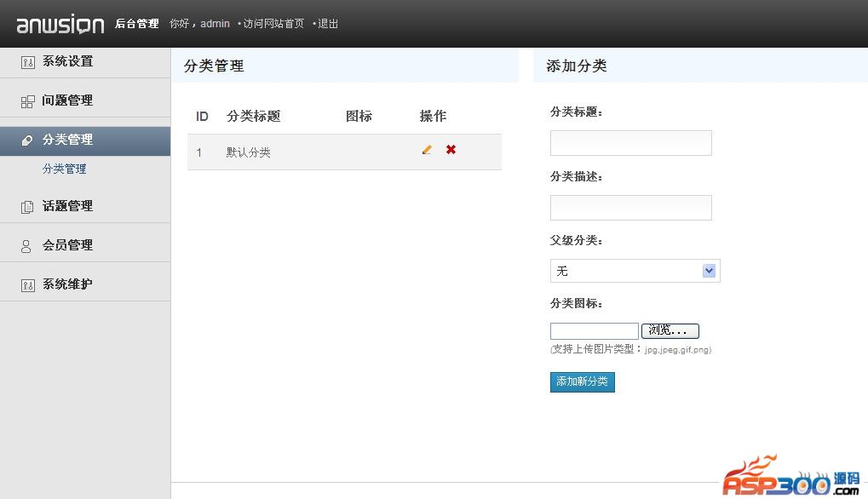Click the 后台管理 header text
The image size is (868, 499).
[x=137, y=24]
